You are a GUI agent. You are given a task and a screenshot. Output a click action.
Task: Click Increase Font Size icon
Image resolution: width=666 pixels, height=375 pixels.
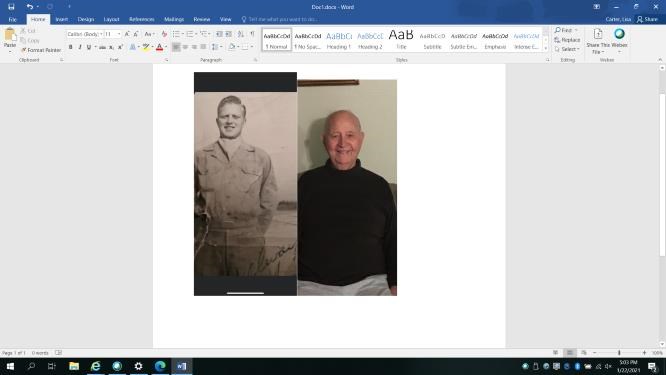click(127, 34)
